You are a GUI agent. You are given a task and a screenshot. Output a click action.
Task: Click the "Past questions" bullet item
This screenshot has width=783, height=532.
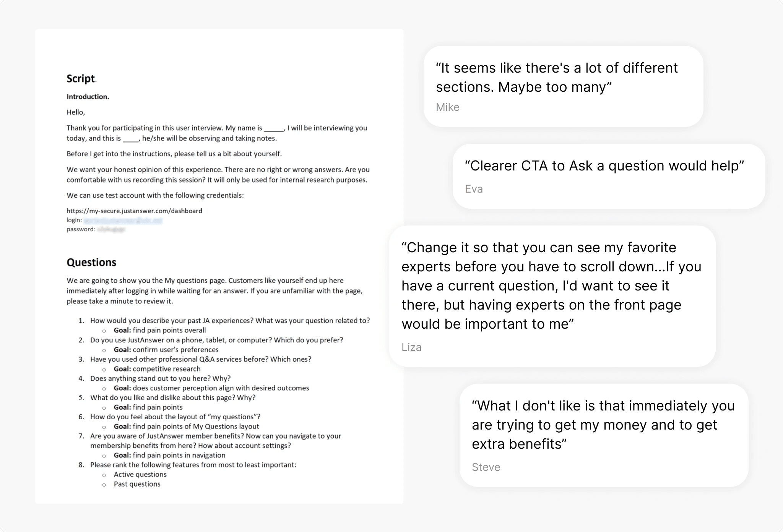(x=137, y=484)
